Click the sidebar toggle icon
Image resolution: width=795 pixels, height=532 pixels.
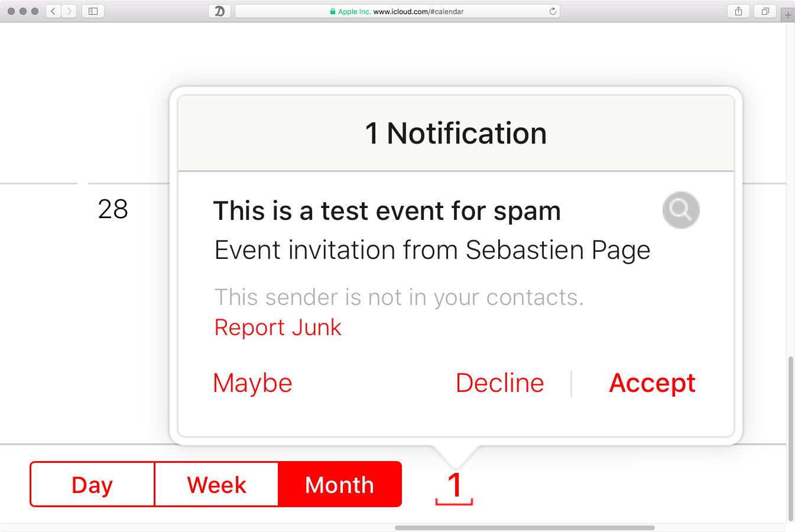pyautogui.click(x=92, y=11)
